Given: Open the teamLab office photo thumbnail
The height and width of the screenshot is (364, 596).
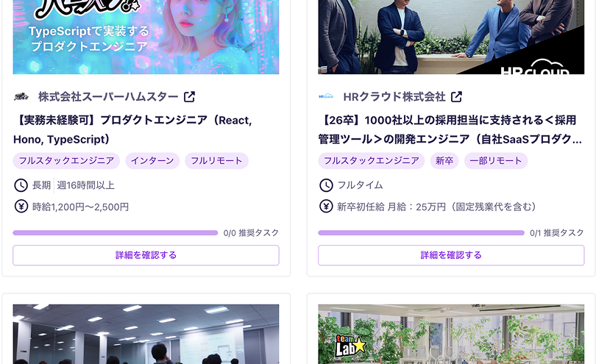Looking at the screenshot, I should 451,334.
